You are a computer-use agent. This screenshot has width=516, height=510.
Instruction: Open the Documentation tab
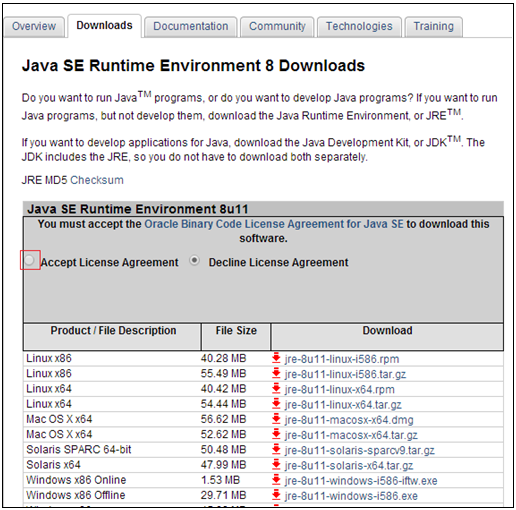(x=191, y=26)
